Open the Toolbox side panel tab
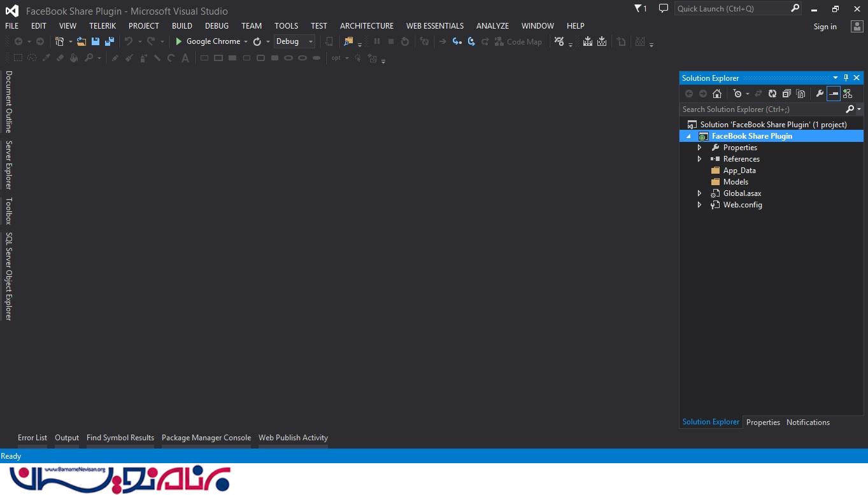The width and height of the screenshot is (868, 495). click(9, 211)
